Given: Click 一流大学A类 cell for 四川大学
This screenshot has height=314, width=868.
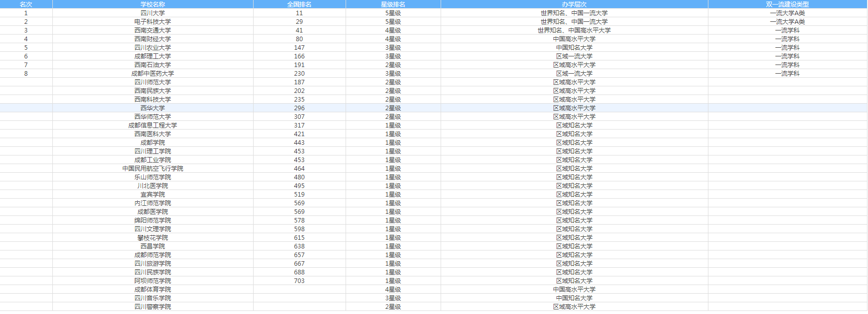Looking at the screenshot, I should point(787,13).
